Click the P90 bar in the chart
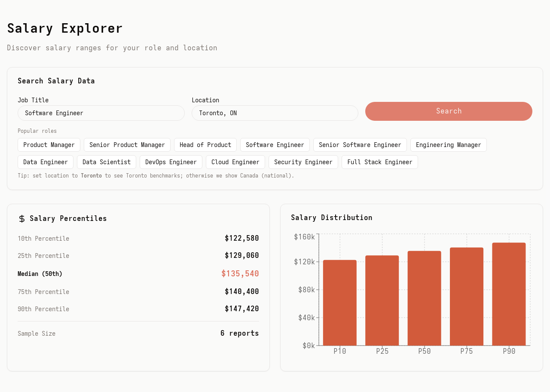 pyautogui.click(x=509, y=294)
